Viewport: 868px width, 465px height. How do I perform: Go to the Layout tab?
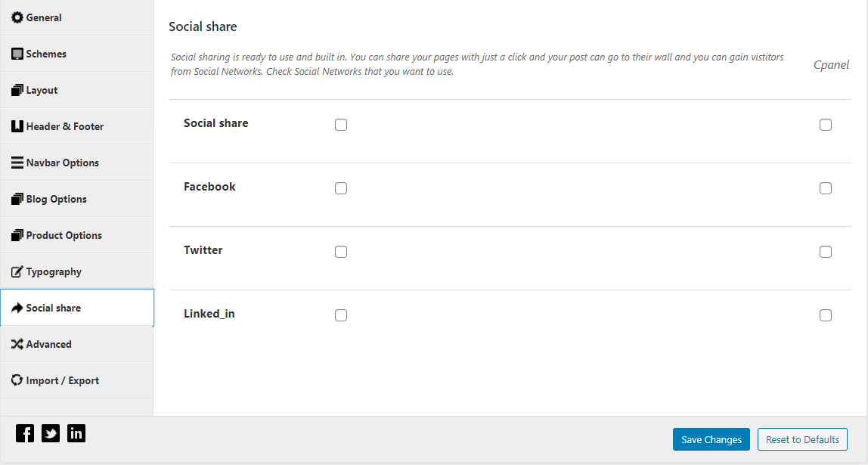(76, 90)
